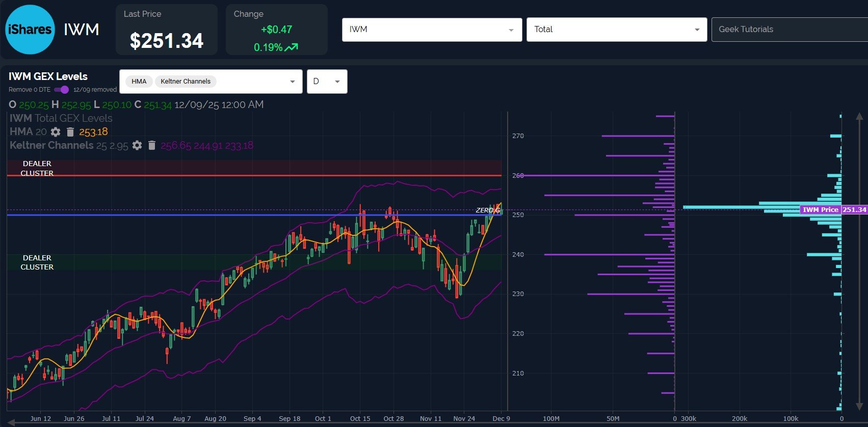The height and width of the screenshot is (427, 868).
Task: Click the Geek Tutorials field
Action: [x=790, y=30]
